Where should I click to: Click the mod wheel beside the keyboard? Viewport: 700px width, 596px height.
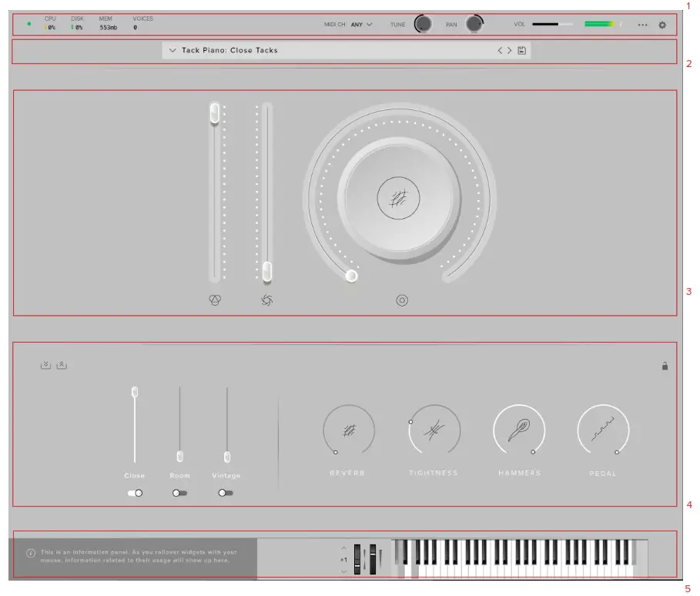[373, 559]
